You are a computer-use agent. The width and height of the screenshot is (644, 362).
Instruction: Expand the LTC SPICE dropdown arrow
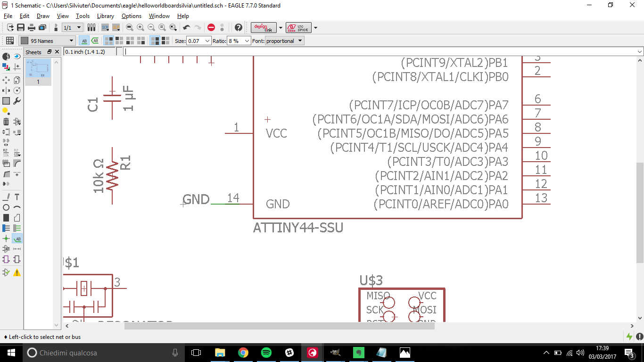click(315, 27)
